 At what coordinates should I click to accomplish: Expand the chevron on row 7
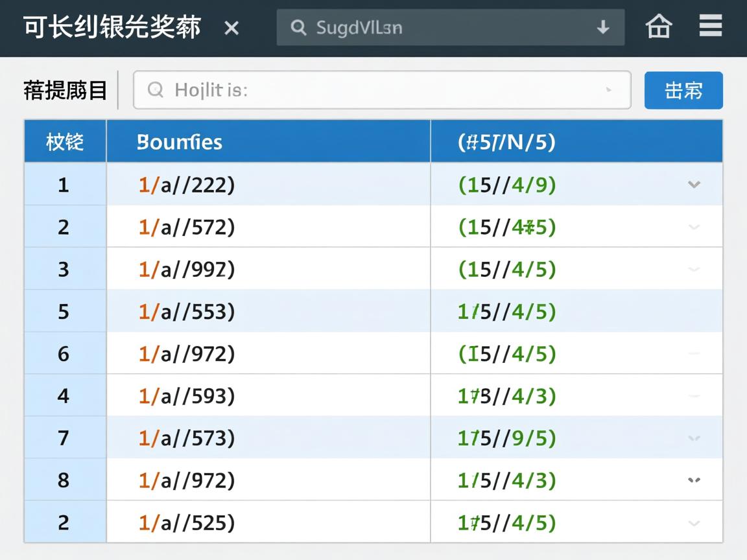[694, 438]
